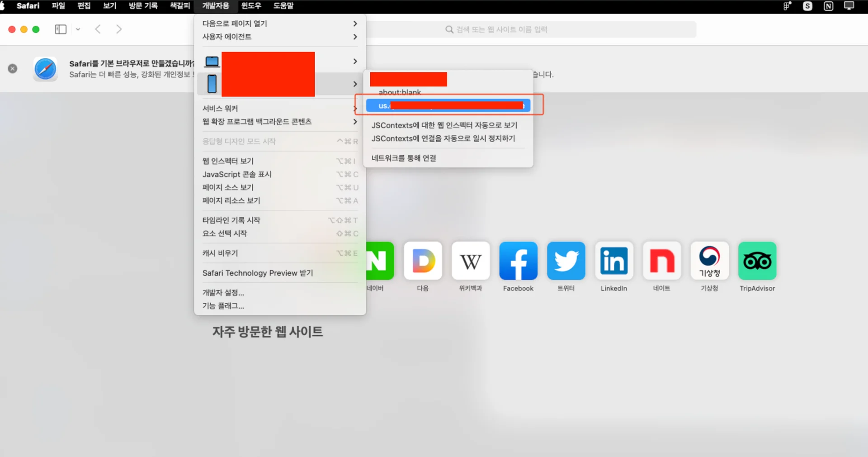Dismiss the default browser banner
This screenshot has height=457, width=868.
pyautogui.click(x=13, y=69)
